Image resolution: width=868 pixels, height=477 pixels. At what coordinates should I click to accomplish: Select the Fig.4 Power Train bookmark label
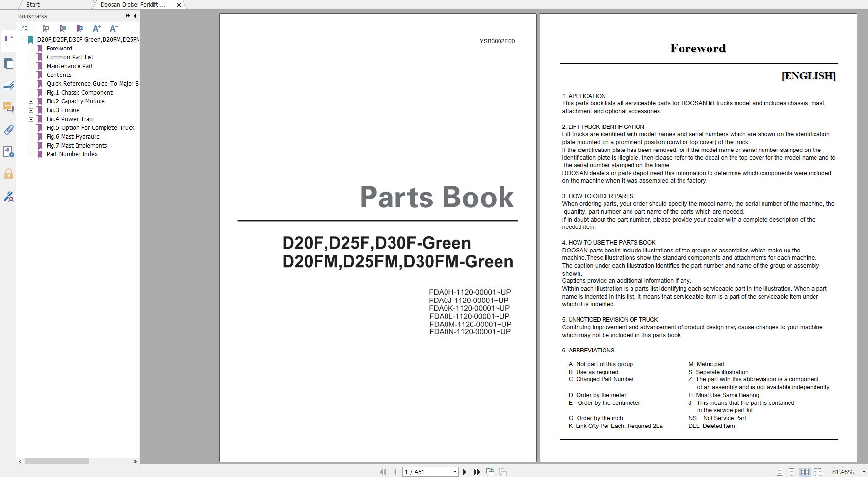click(70, 119)
